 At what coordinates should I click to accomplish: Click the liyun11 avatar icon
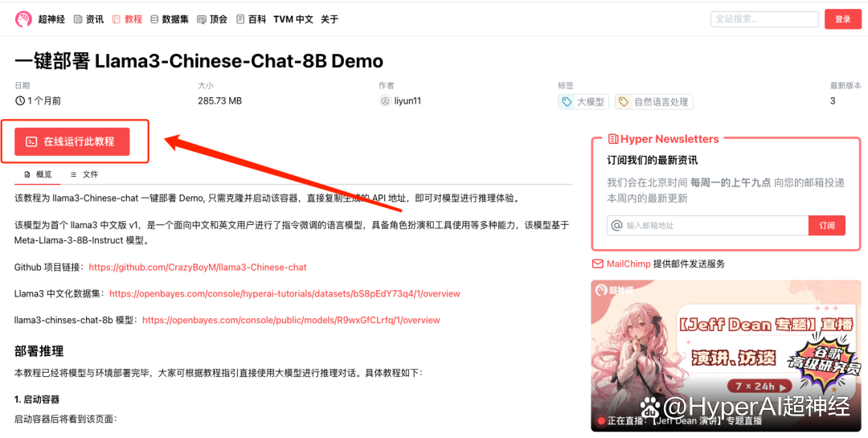pos(385,101)
